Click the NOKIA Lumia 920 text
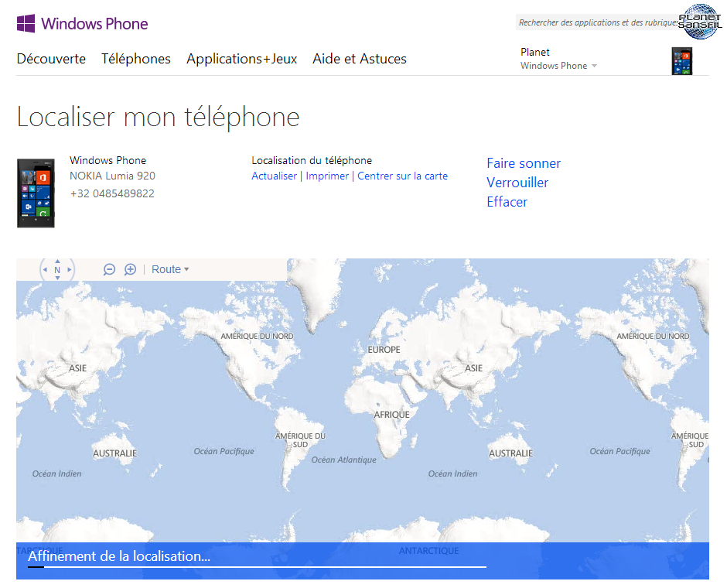The image size is (727, 588). 113,176
